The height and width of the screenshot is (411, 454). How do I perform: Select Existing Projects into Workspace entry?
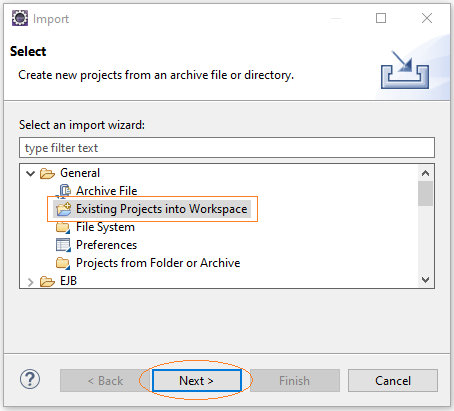point(152,209)
